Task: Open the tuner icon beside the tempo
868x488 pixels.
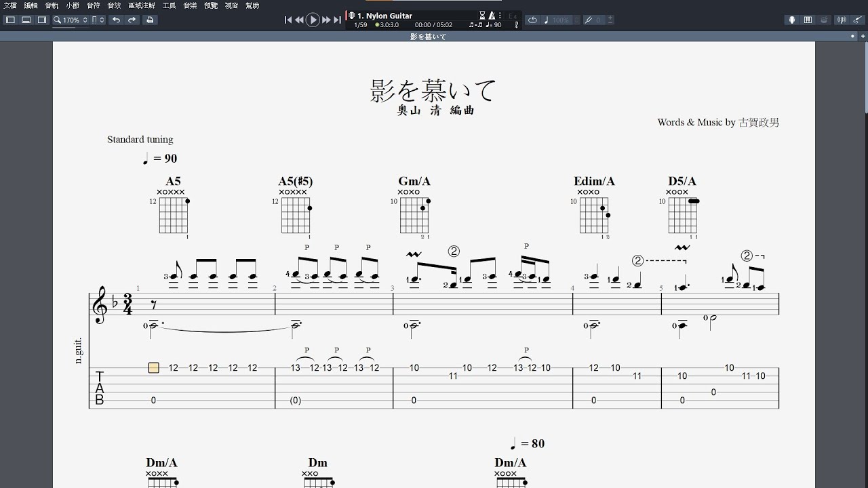Action: [x=517, y=24]
